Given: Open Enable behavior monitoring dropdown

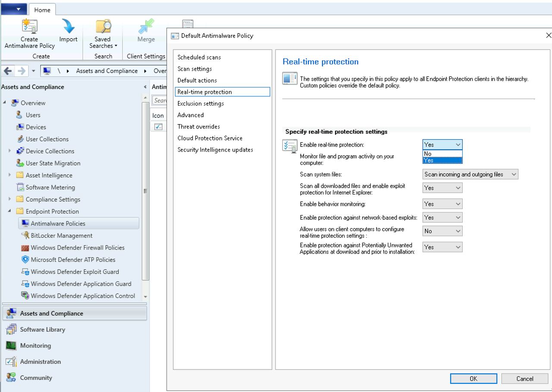Looking at the screenshot, I should [442, 204].
